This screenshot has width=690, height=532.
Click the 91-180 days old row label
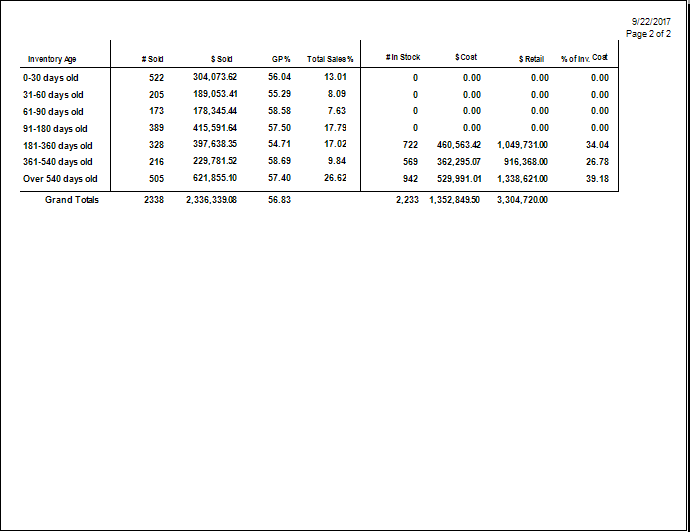pos(57,128)
